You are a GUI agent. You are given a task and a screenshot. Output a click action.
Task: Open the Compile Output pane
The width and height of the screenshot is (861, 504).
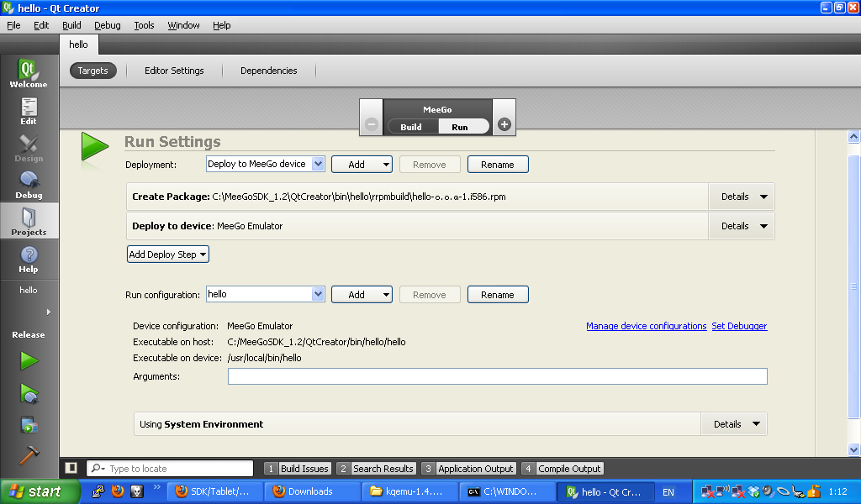point(563,469)
